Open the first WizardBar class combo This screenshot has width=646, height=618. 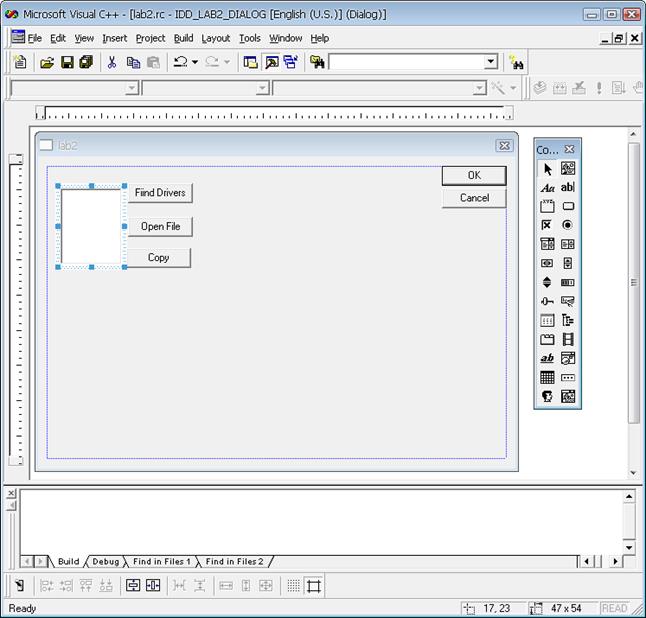(x=131, y=88)
